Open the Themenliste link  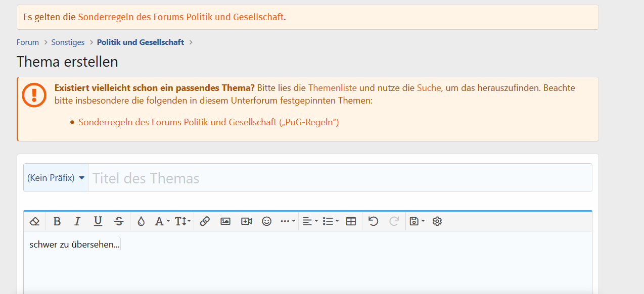(x=333, y=88)
